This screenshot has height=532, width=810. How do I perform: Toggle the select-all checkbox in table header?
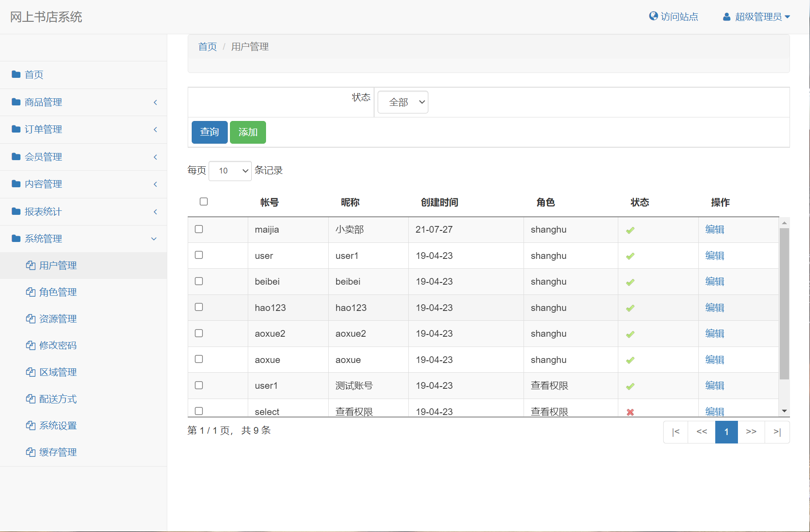click(204, 202)
